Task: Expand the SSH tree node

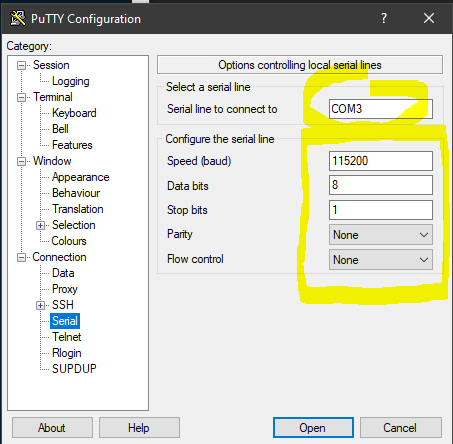Action: pyautogui.click(x=40, y=305)
